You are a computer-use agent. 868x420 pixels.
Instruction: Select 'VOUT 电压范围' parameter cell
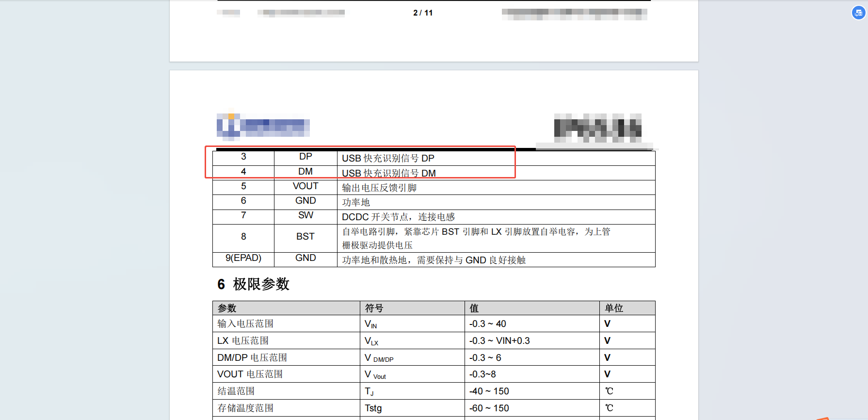[x=286, y=374]
